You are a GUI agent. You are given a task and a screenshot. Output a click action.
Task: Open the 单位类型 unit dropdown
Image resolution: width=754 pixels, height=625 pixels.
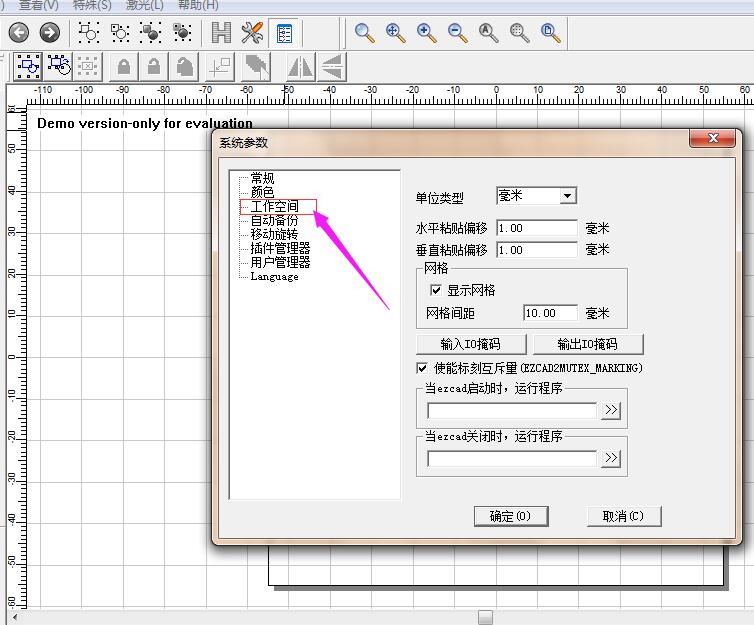point(567,196)
